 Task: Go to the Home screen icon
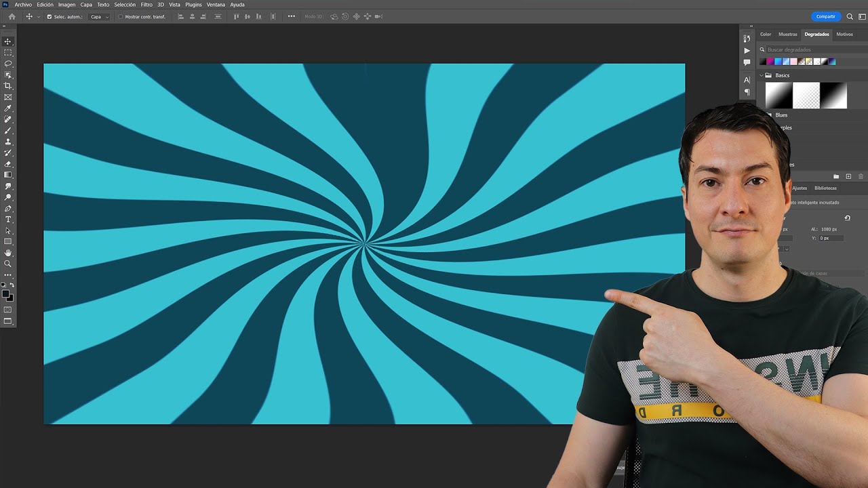coord(12,16)
